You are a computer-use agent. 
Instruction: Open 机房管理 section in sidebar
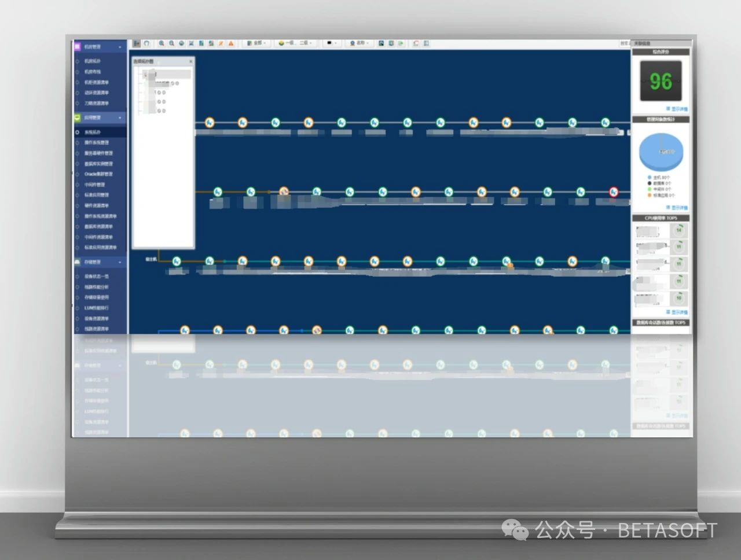pos(100,47)
